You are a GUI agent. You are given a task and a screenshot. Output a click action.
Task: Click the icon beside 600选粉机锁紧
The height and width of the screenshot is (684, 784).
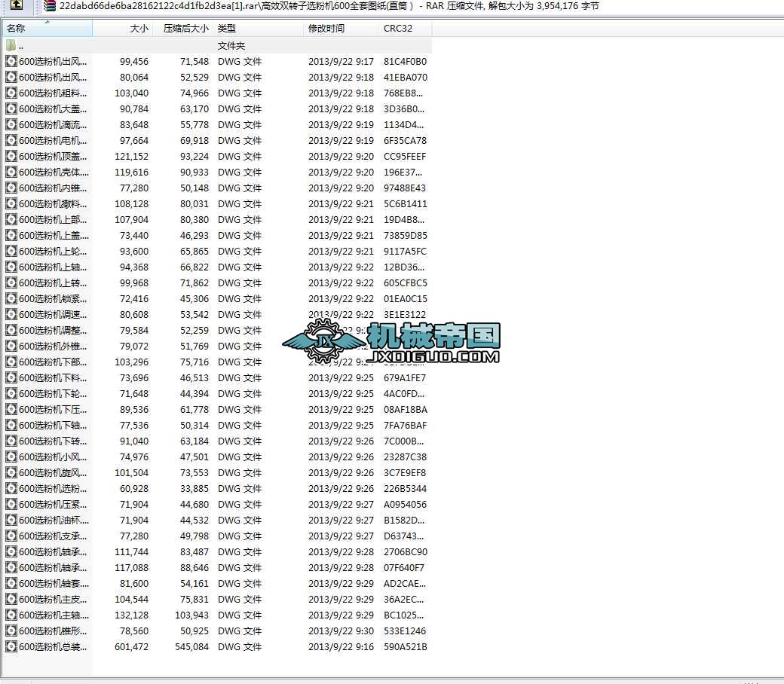coord(11,299)
